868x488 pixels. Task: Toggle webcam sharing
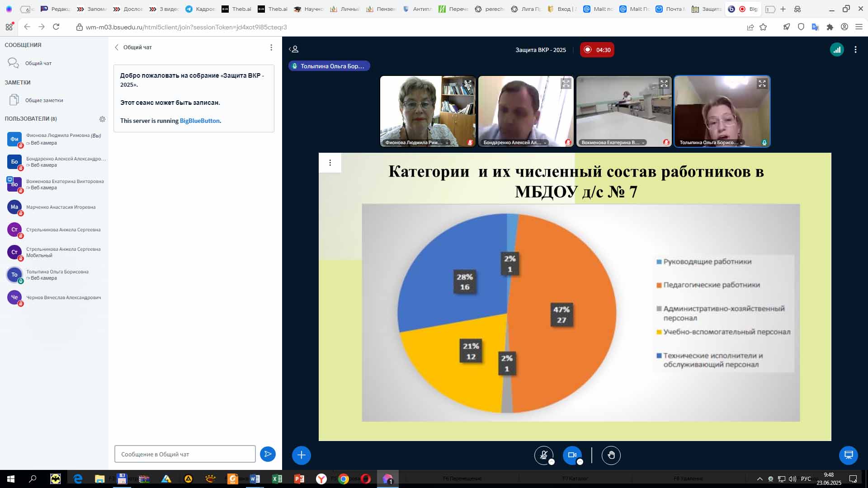pyautogui.click(x=572, y=455)
